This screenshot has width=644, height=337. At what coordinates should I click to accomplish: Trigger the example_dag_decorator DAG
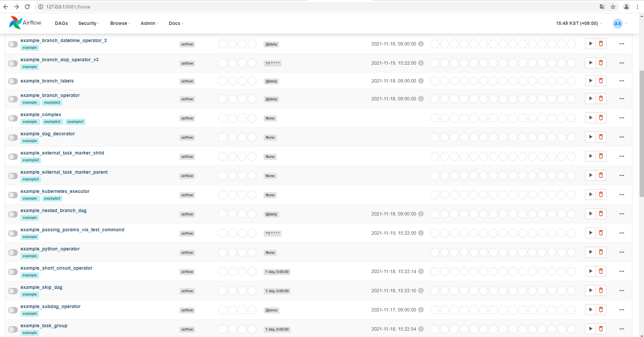coord(590,137)
